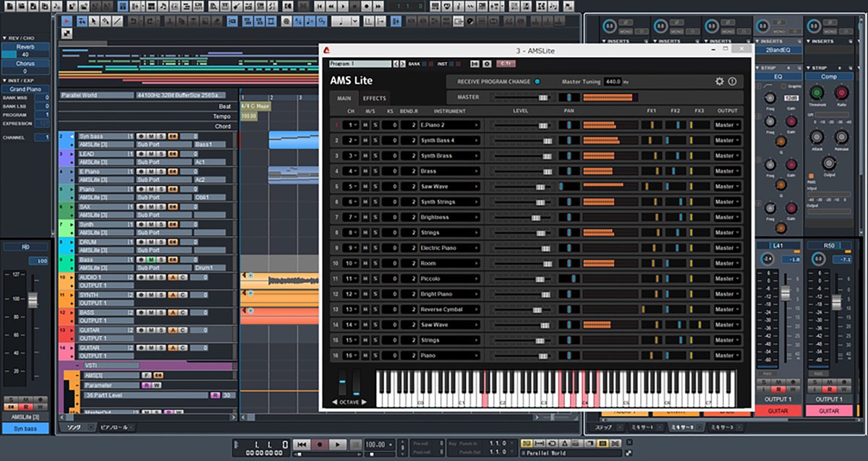Image resolution: width=868 pixels, height=461 pixels.
Task: Click fast forward in top toolbar transport
Action: (378, 6)
